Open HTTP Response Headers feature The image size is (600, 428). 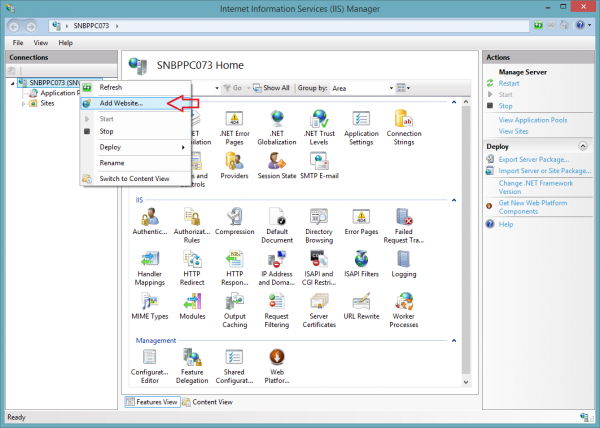click(x=234, y=268)
